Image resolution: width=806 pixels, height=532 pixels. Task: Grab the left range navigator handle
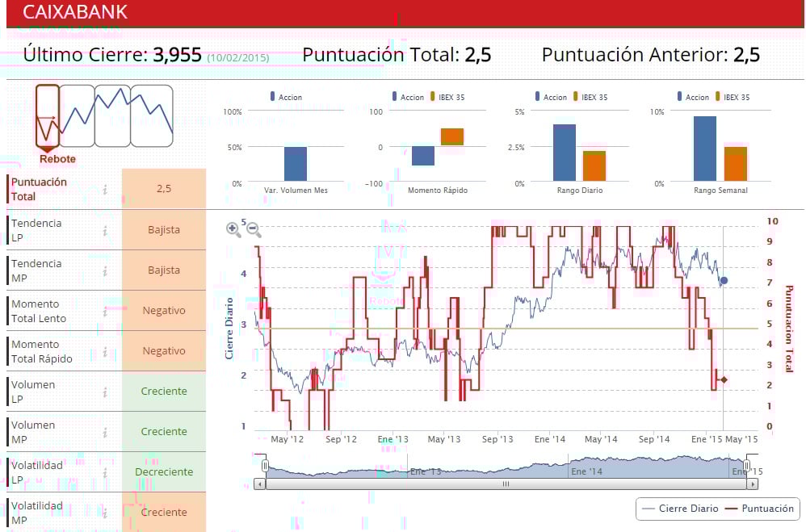point(265,467)
